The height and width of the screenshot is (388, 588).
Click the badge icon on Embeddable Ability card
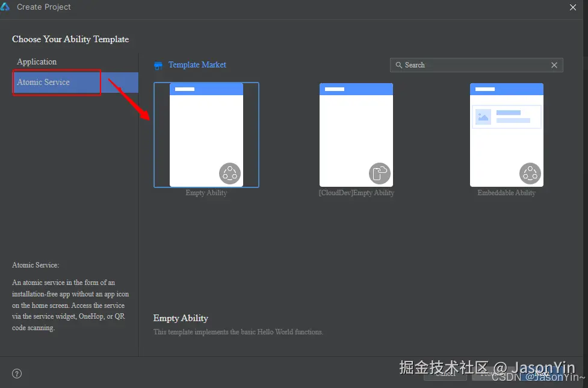pos(530,173)
